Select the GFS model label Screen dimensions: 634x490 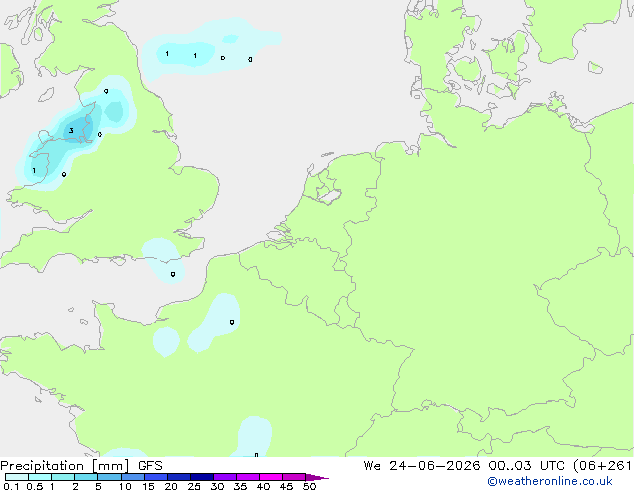(150, 466)
